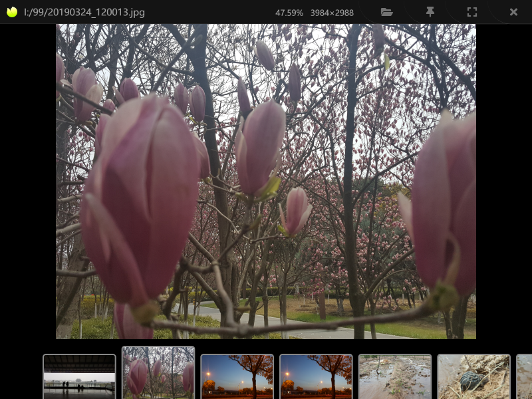Click the 47.59% zoom level text

[x=289, y=13]
